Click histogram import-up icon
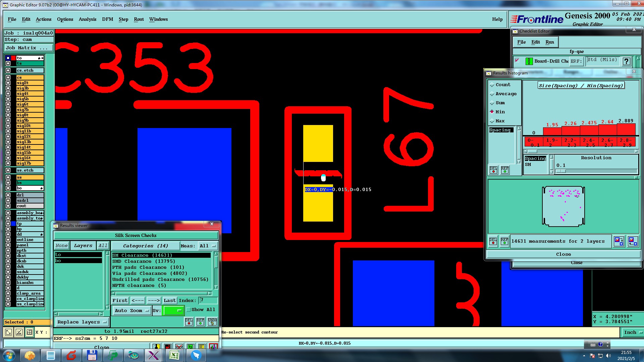Viewport: 644px width, 362px height. (x=633, y=241)
